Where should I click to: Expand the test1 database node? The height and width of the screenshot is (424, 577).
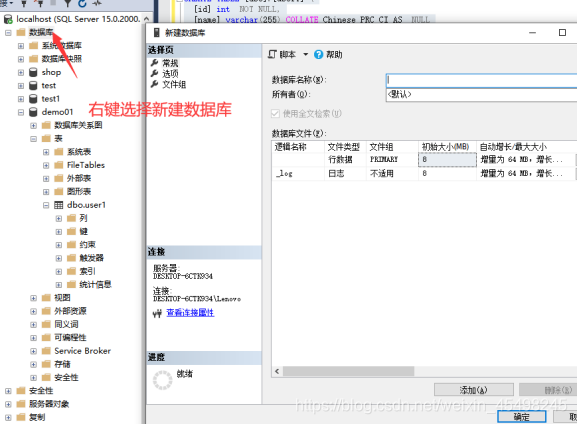point(21,99)
